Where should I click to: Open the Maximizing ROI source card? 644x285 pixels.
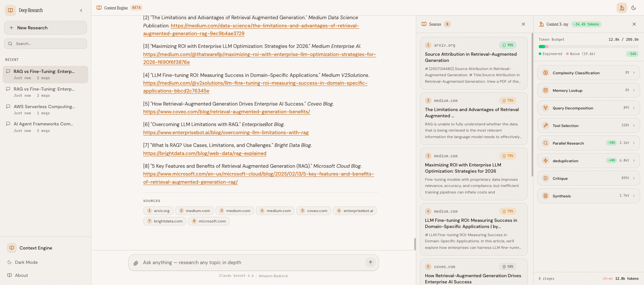tap(474, 174)
